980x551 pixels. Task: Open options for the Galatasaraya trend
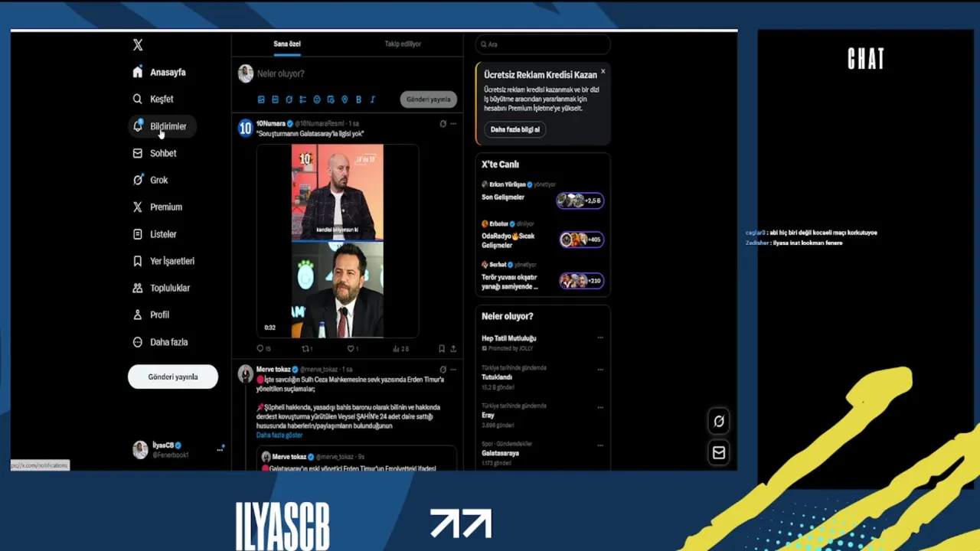[x=600, y=444]
